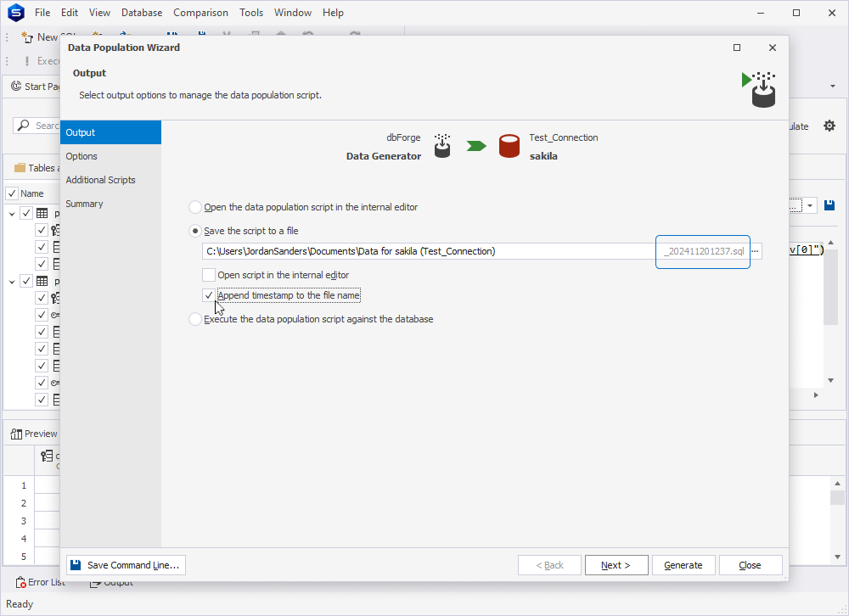Select Open the script in internal editor radio
This screenshot has width=849, height=616.
pyautogui.click(x=195, y=207)
